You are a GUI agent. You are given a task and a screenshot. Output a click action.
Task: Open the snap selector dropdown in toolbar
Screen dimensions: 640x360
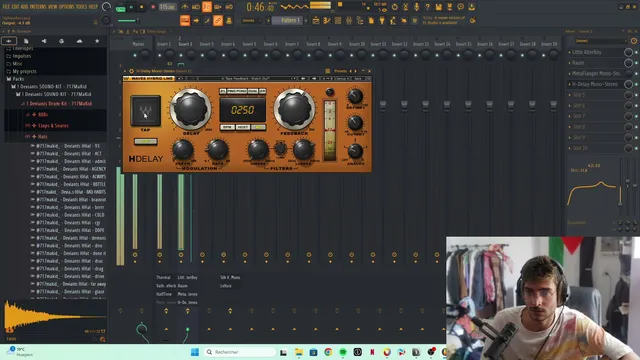251,20
